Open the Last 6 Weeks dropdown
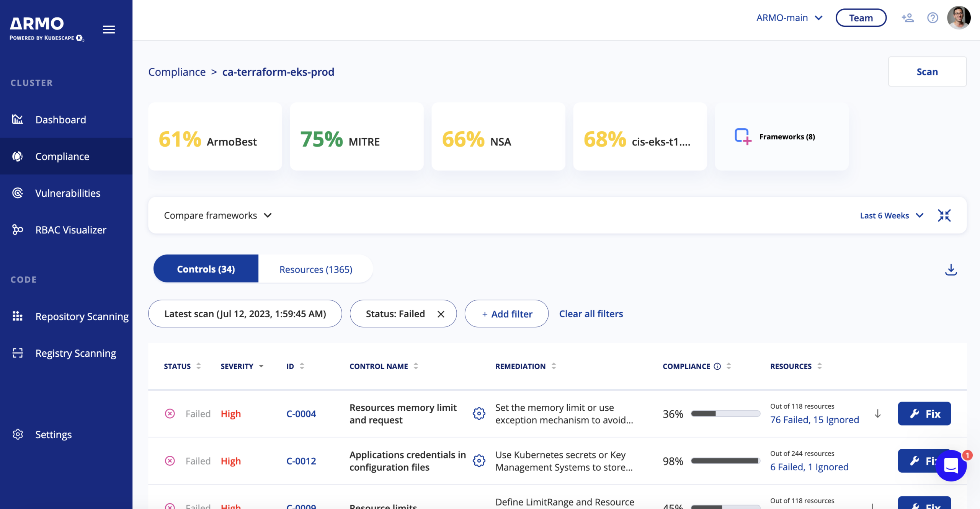 click(892, 215)
